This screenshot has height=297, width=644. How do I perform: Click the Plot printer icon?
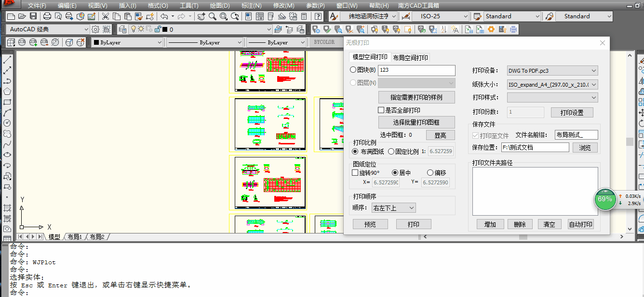click(47, 16)
